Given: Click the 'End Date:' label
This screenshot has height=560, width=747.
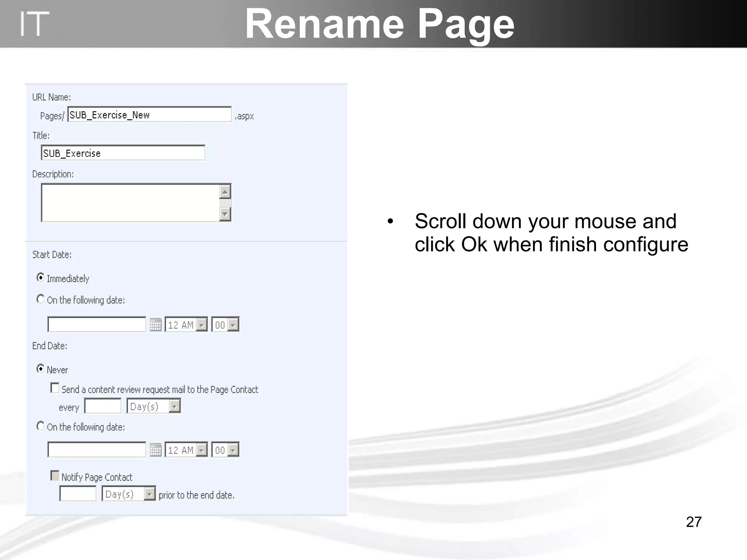Looking at the screenshot, I should click(50, 346).
